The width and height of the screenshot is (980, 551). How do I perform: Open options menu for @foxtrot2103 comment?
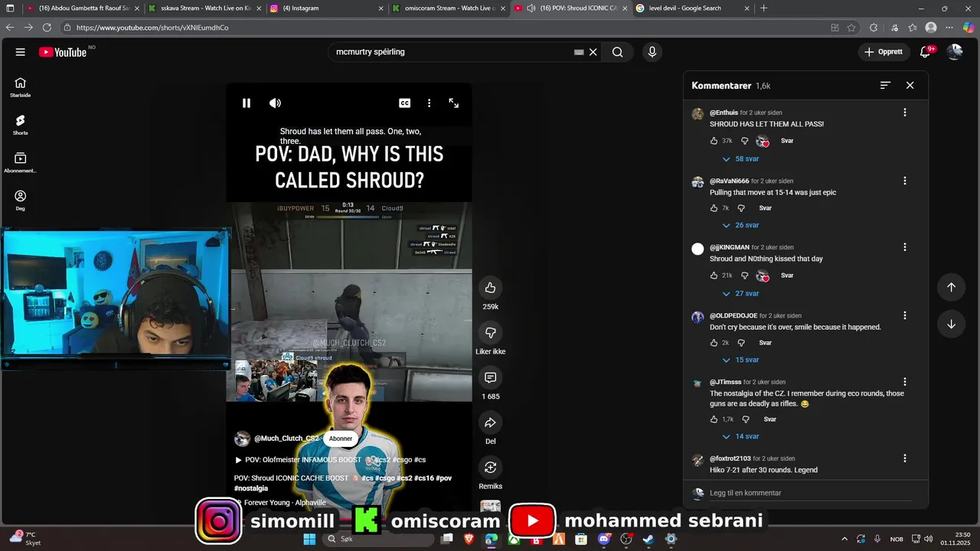[904, 458]
